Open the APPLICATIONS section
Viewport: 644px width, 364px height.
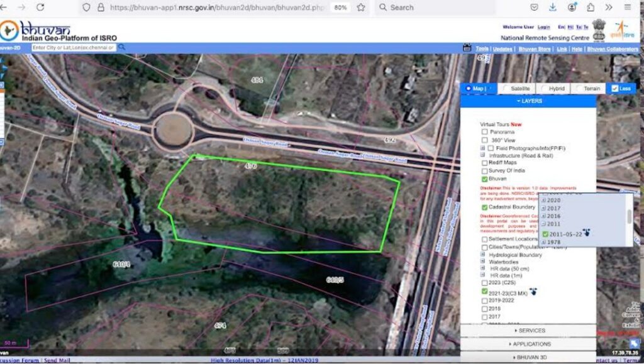coord(528,344)
